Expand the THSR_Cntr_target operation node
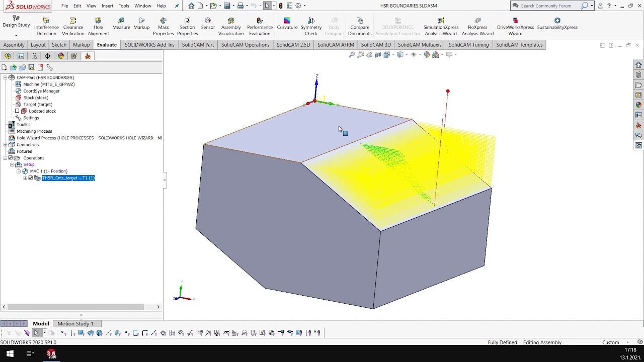The width and height of the screenshot is (644, 362). 25,178
